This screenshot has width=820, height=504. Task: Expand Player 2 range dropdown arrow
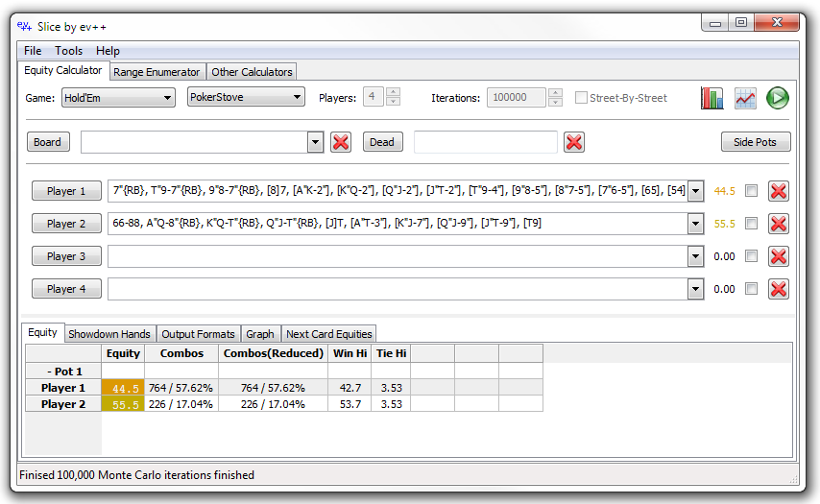[x=695, y=224]
